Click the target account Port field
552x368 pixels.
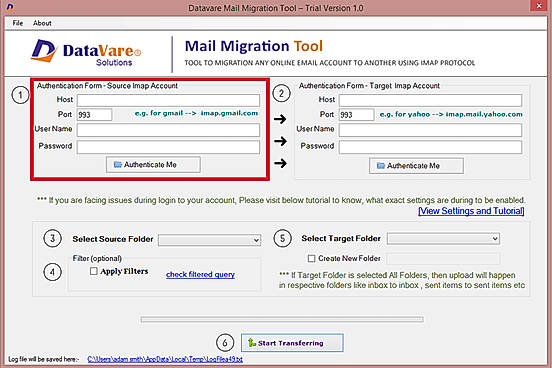(356, 115)
